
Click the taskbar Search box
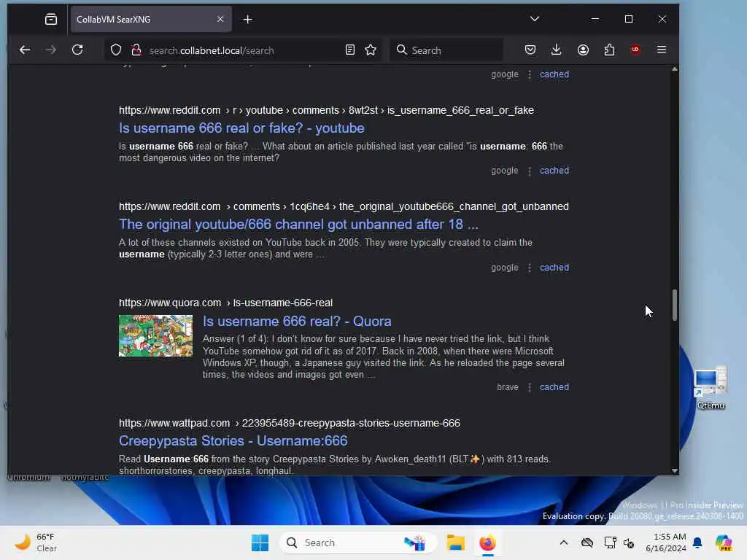(357, 542)
